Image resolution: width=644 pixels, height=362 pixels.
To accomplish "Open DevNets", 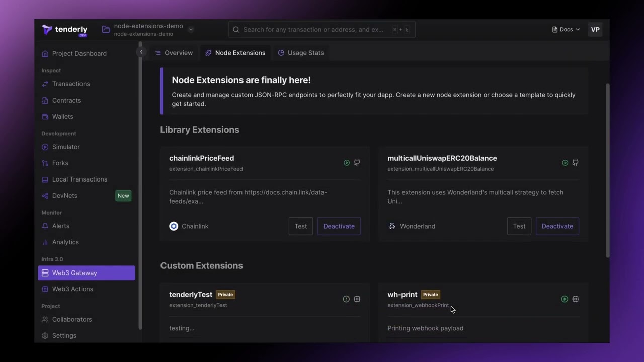I will point(65,195).
